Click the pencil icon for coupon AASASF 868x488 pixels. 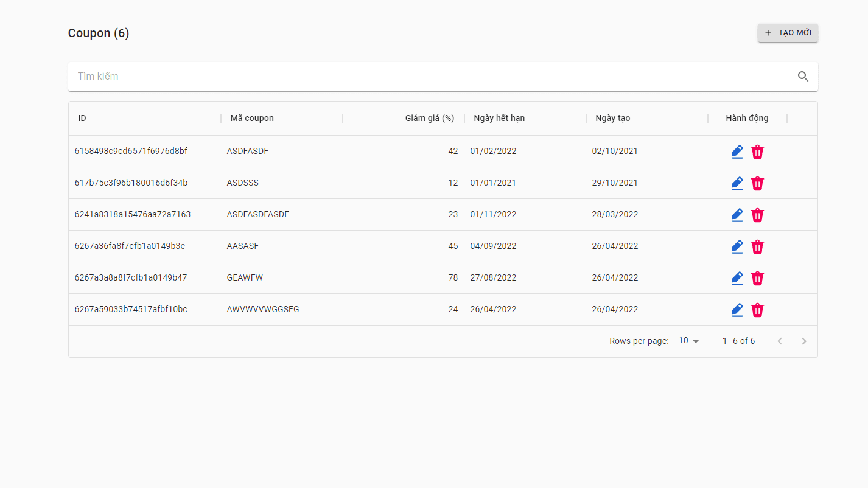pyautogui.click(x=737, y=246)
